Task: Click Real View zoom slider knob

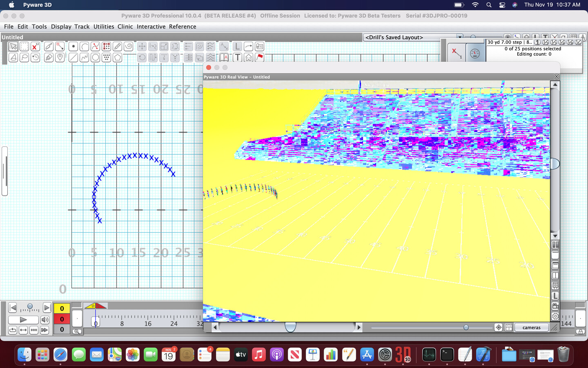Action: [466, 328]
